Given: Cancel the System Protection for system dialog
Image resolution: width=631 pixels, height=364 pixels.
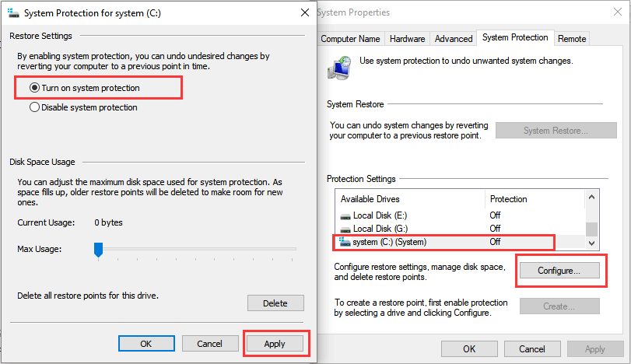Looking at the screenshot, I should point(209,343).
